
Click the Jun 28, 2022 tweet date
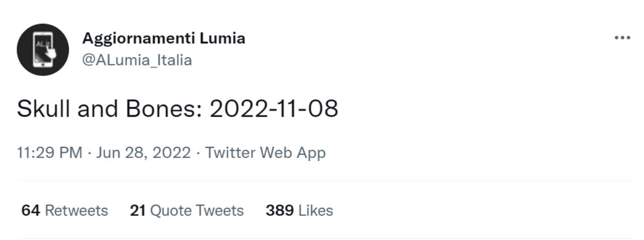click(143, 152)
